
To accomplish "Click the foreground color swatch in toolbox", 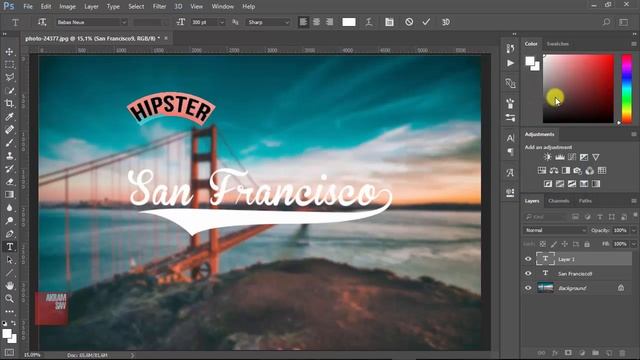I will [x=7, y=334].
